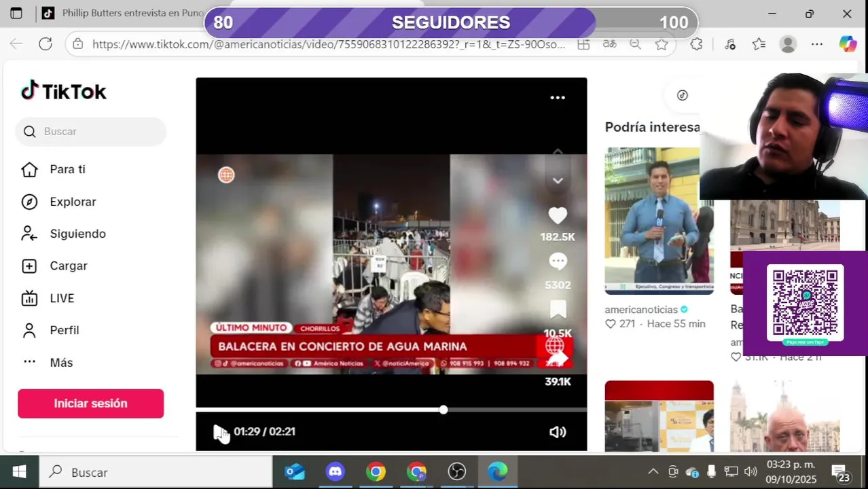The width and height of the screenshot is (868, 489).
Task: Click the zoom magnifier in address bar
Action: point(635,44)
